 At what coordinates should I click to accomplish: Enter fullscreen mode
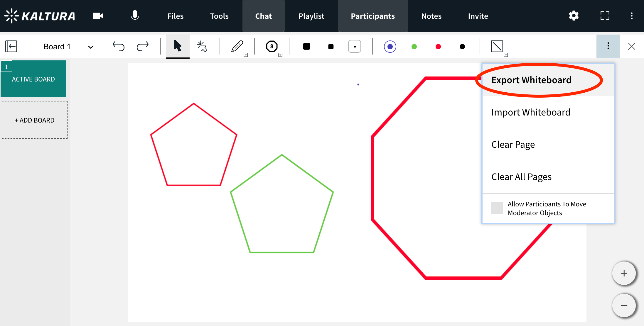click(x=605, y=16)
